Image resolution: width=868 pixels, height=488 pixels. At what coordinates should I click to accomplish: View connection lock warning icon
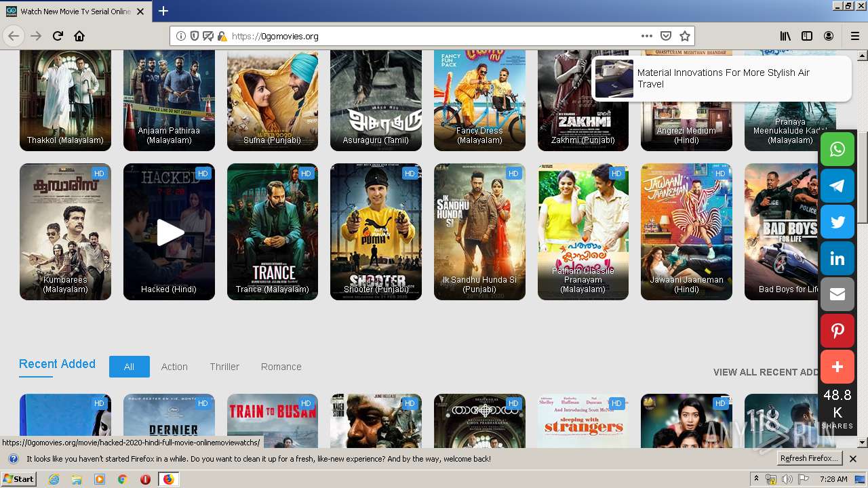click(221, 36)
